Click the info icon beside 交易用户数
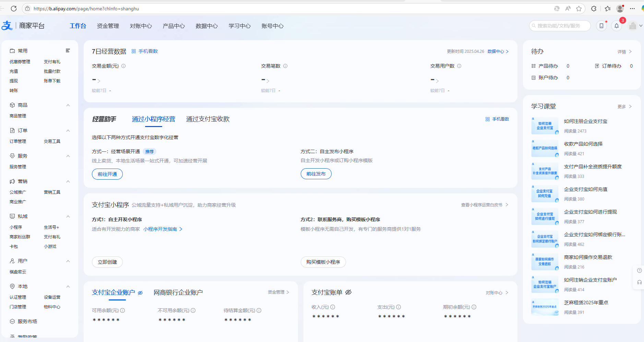 coord(459,66)
